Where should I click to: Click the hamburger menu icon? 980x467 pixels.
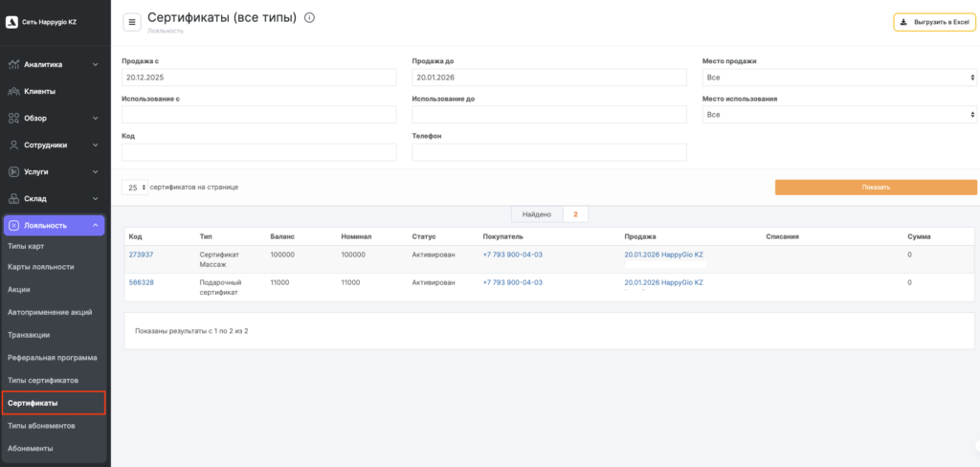[x=132, y=22]
